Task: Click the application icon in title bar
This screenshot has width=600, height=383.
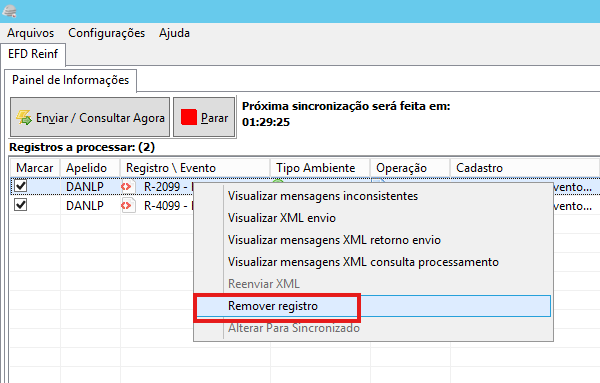Action: [9, 10]
